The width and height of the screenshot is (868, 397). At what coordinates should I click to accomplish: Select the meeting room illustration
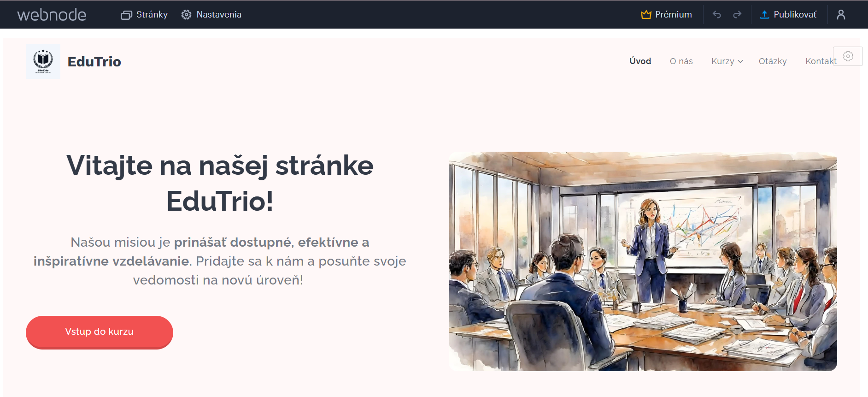pos(643,261)
